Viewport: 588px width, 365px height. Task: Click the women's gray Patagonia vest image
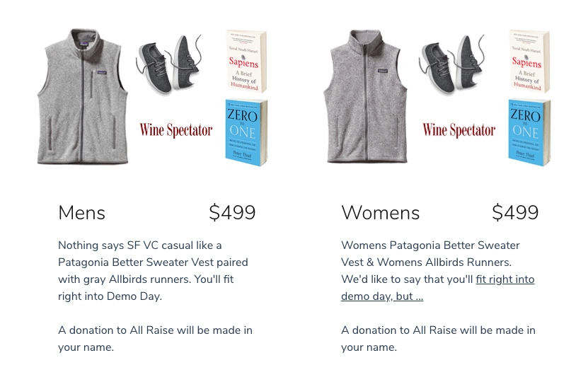[367, 99]
